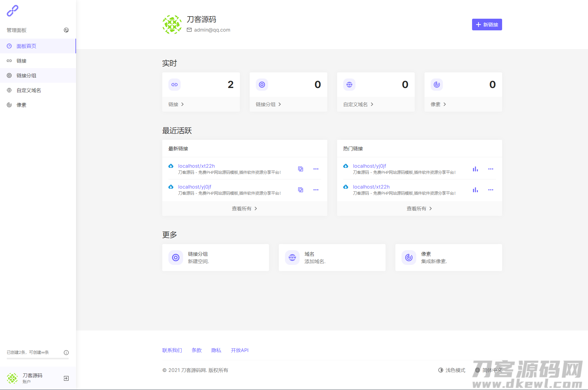Click the logout icon next to account

[66, 378]
